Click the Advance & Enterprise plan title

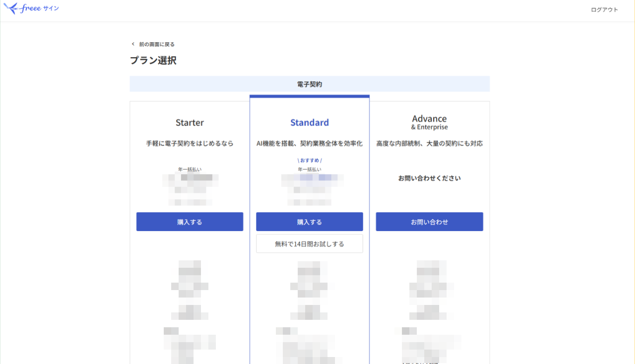(429, 122)
